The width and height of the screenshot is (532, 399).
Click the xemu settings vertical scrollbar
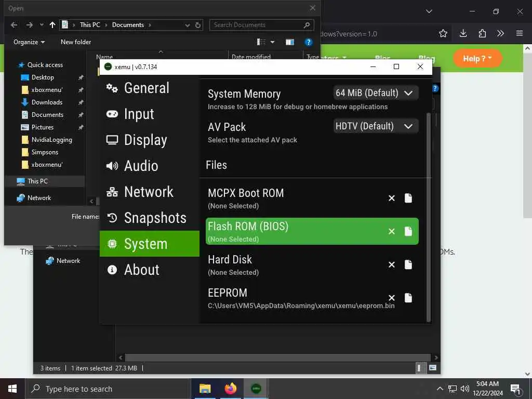[x=428, y=217]
